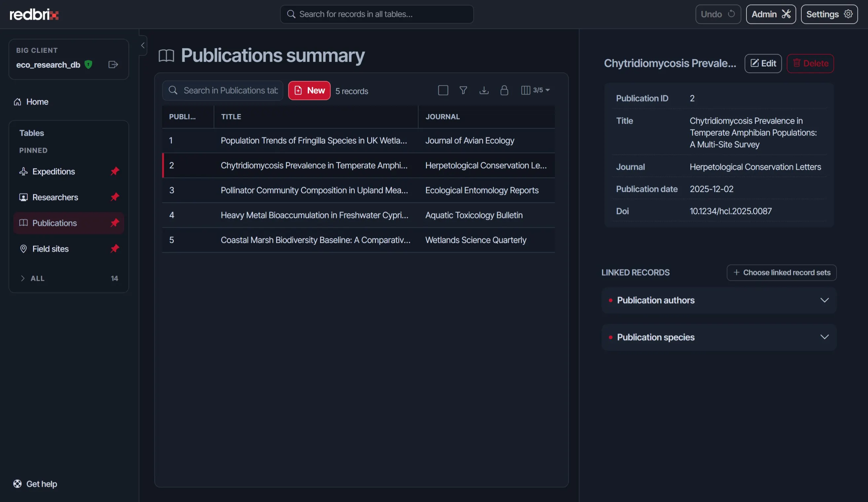Open Settings
Viewport: 868px width, 502px height.
(x=829, y=14)
